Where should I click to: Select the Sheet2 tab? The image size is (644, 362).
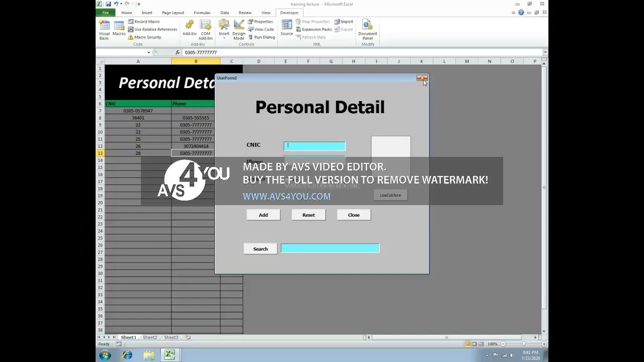click(x=149, y=337)
